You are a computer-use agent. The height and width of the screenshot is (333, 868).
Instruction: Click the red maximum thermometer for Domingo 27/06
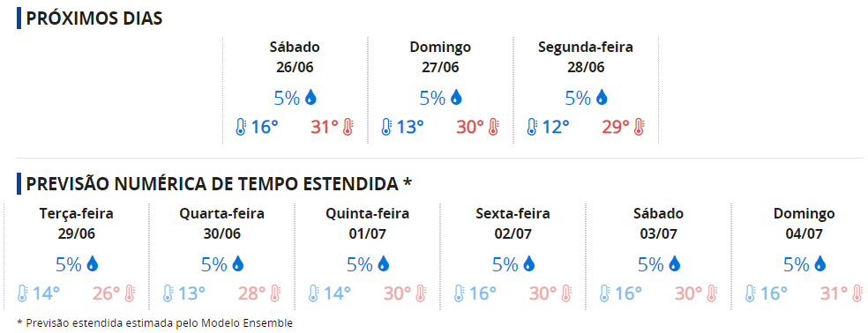click(493, 127)
